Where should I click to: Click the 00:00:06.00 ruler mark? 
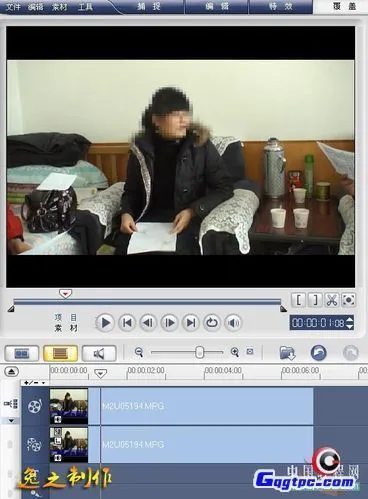(x=300, y=370)
